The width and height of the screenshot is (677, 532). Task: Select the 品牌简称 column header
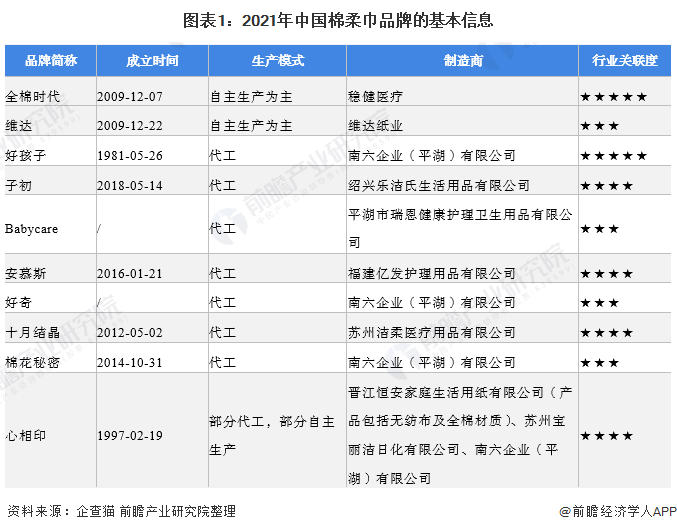tap(51, 60)
